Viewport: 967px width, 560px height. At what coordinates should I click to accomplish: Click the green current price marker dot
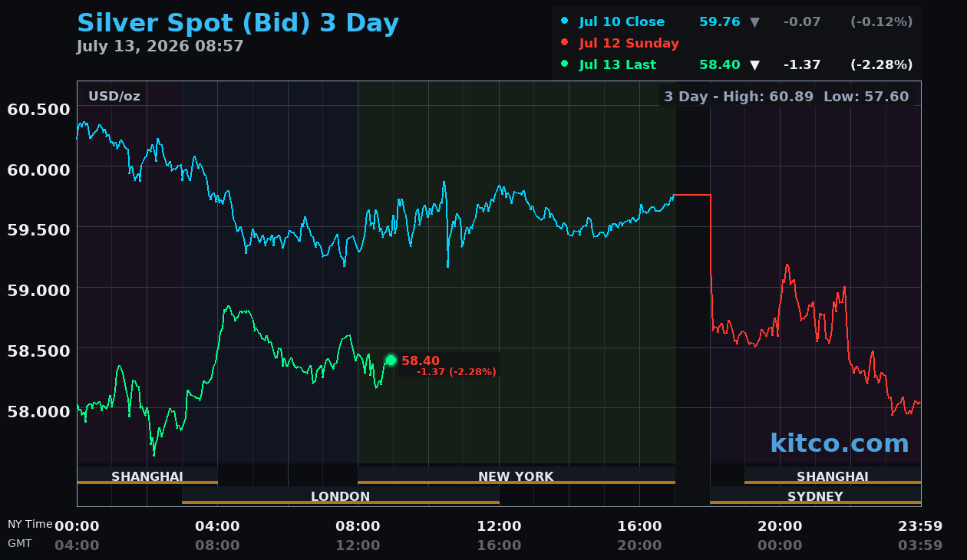click(x=391, y=361)
